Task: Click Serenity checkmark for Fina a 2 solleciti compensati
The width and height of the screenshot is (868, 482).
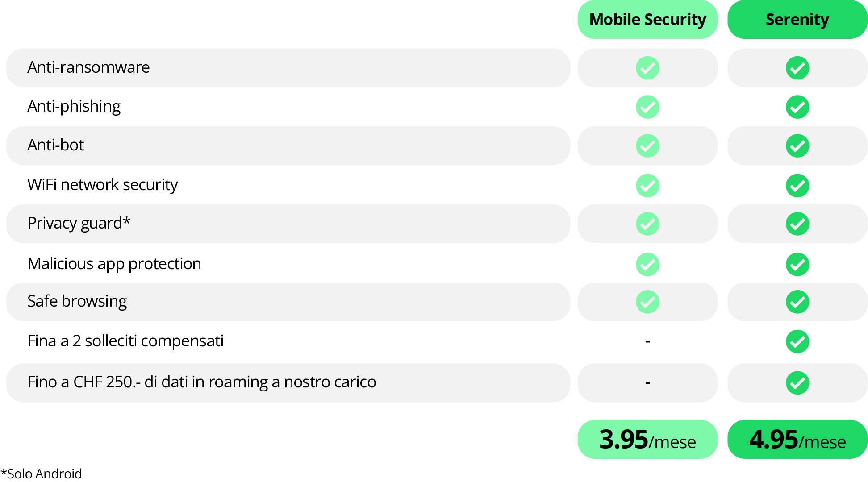Action: pos(797,341)
